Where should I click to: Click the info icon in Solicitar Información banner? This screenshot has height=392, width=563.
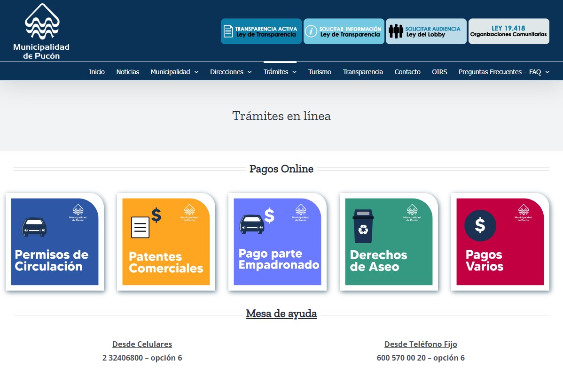[x=312, y=31]
